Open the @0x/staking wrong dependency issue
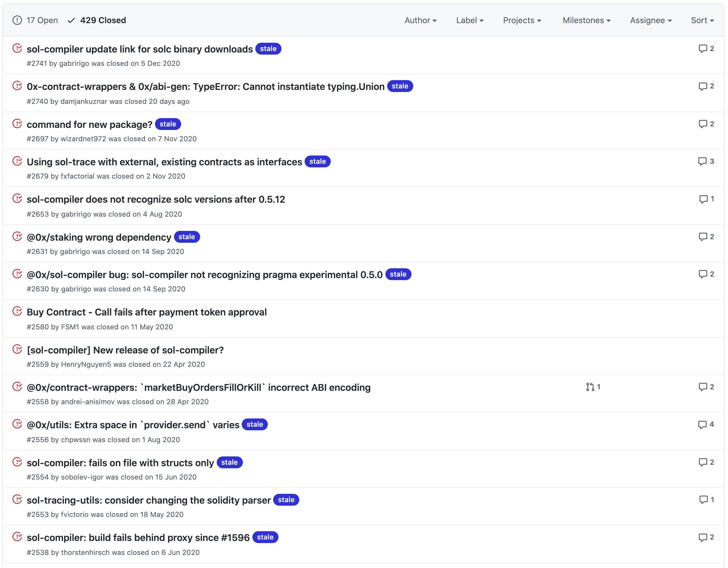Image resolution: width=728 pixels, height=568 pixels. click(x=99, y=237)
